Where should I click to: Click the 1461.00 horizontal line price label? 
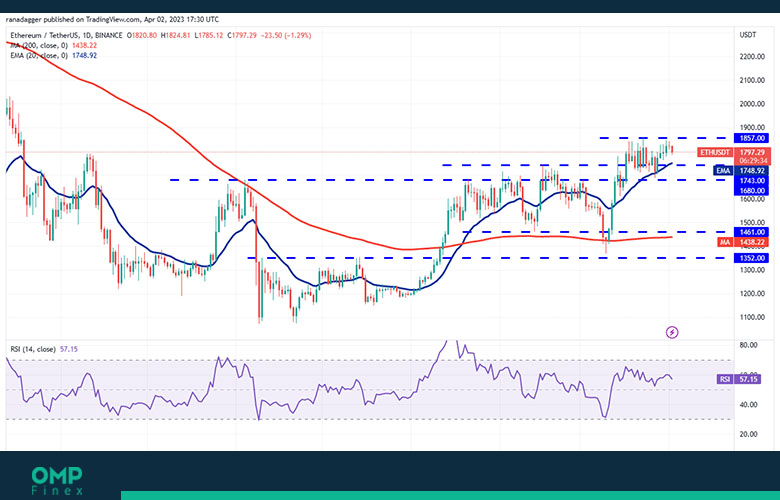coord(752,232)
